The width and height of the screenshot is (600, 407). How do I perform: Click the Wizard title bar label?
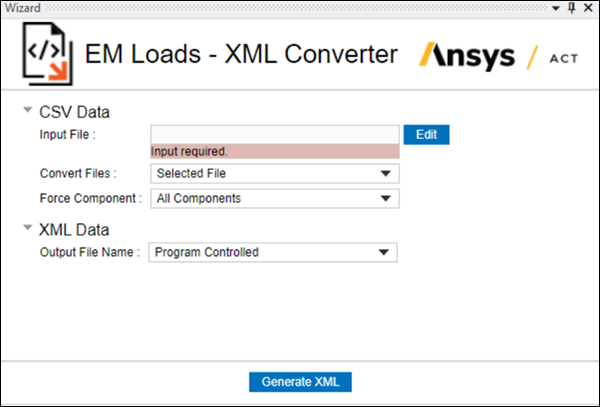click(22, 7)
